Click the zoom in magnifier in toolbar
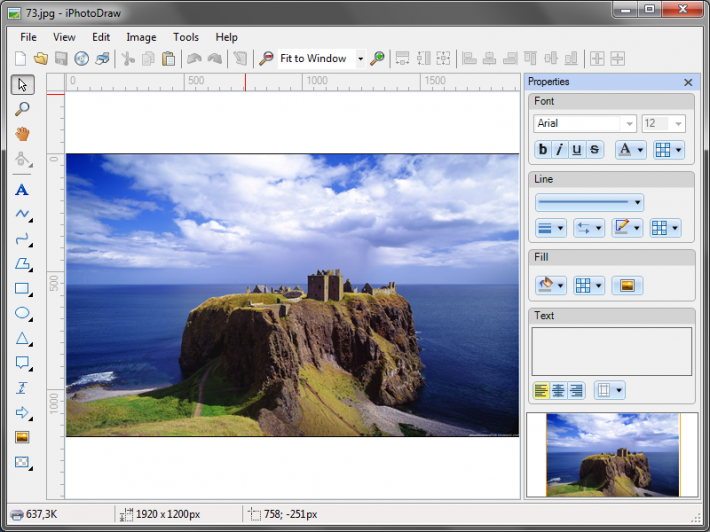 [377, 58]
